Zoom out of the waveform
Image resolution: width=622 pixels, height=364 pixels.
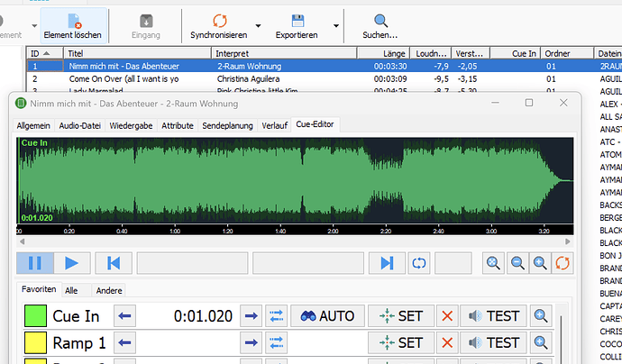[517, 263]
